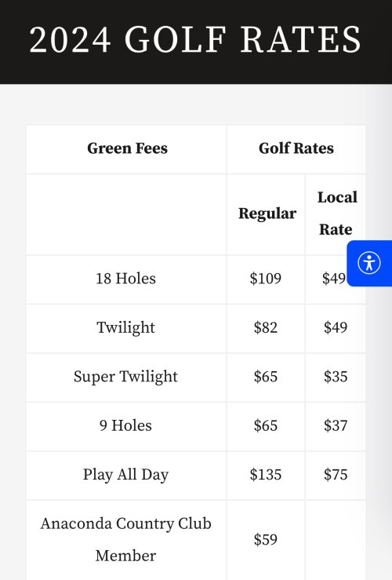This screenshot has width=392, height=580.
Task: Select the Green Fees column header
Action: click(127, 148)
